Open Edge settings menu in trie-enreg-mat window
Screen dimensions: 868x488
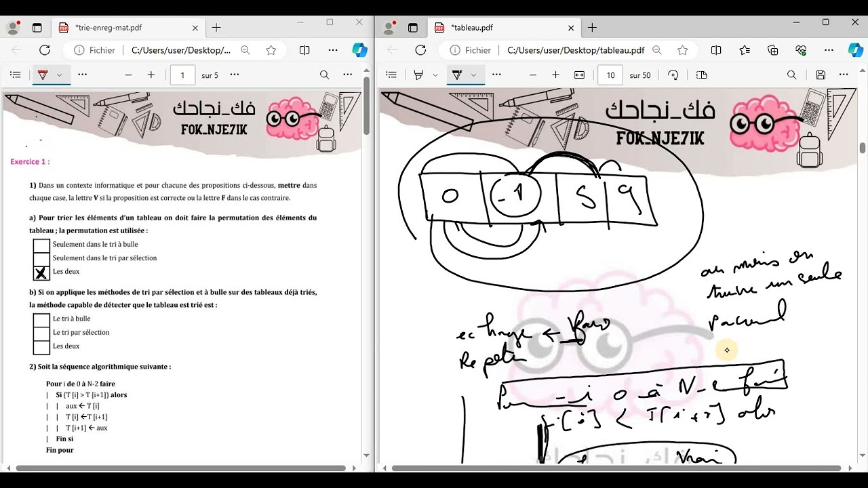click(333, 50)
